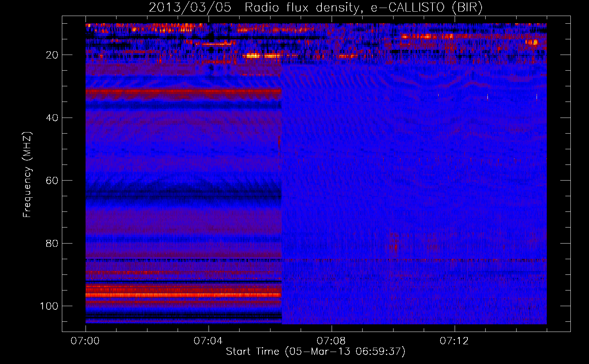
Task: Click the 40 frequency tick label
Action: point(52,118)
